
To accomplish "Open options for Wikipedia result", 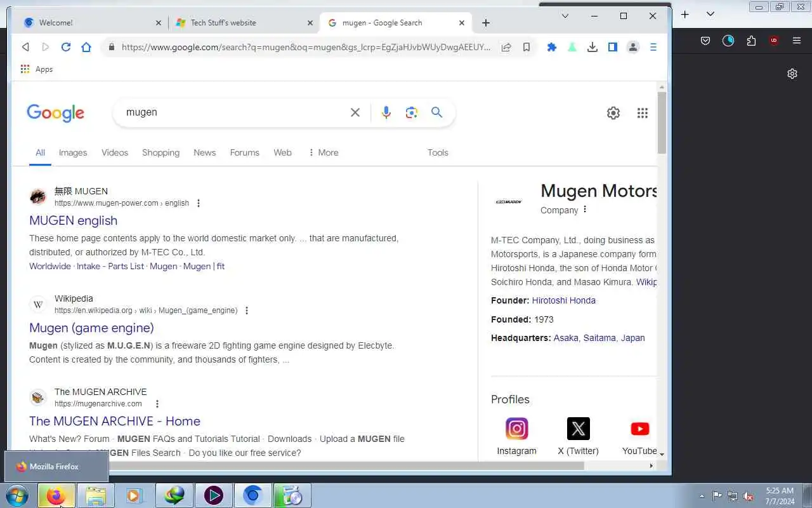I will (x=247, y=311).
